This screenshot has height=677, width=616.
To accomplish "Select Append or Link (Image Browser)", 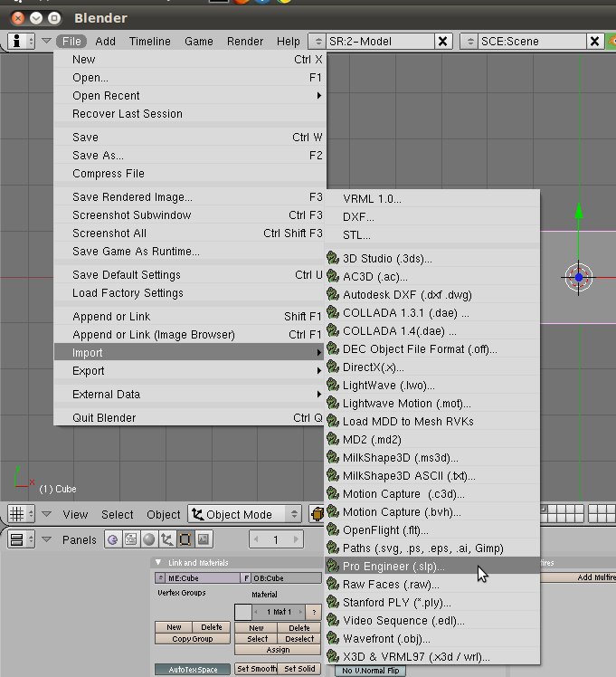I will 190,335.
